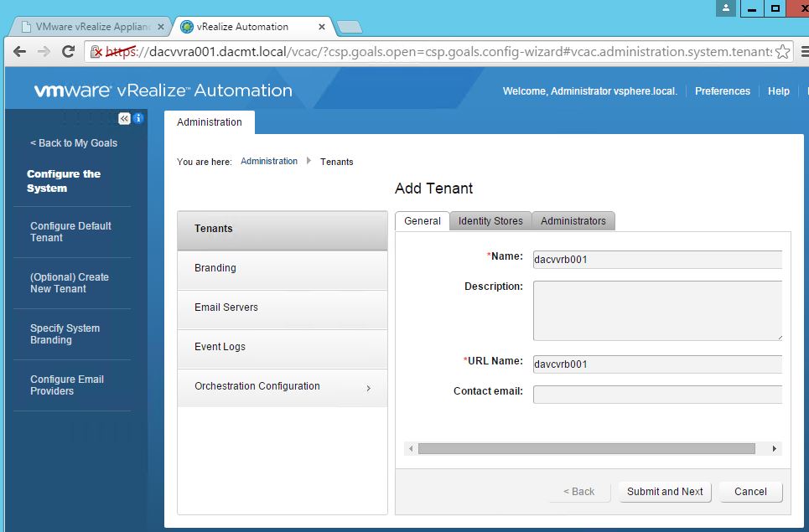809x532 pixels.
Task: Click the URL Name input field
Action: pos(658,364)
